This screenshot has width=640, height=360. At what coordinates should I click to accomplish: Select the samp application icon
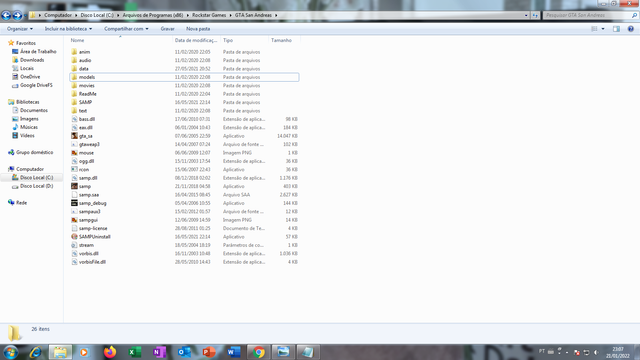(74, 186)
